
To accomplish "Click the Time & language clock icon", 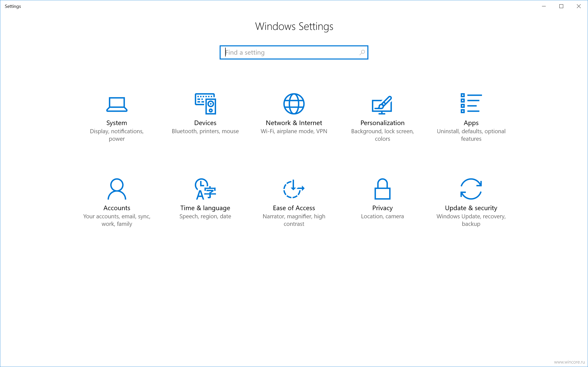I will pyautogui.click(x=205, y=189).
